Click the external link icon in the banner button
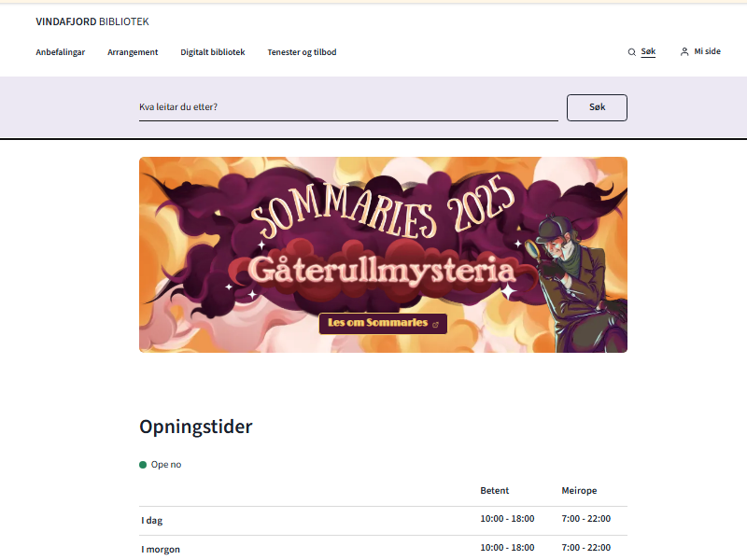Image resolution: width=747 pixels, height=560 pixels. pyautogui.click(x=436, y=324)
